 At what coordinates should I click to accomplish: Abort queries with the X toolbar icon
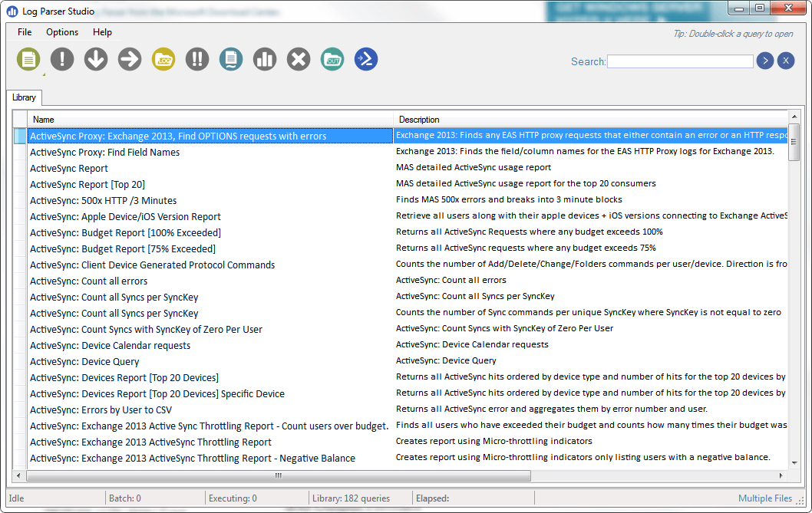click(x=298, y=59)
